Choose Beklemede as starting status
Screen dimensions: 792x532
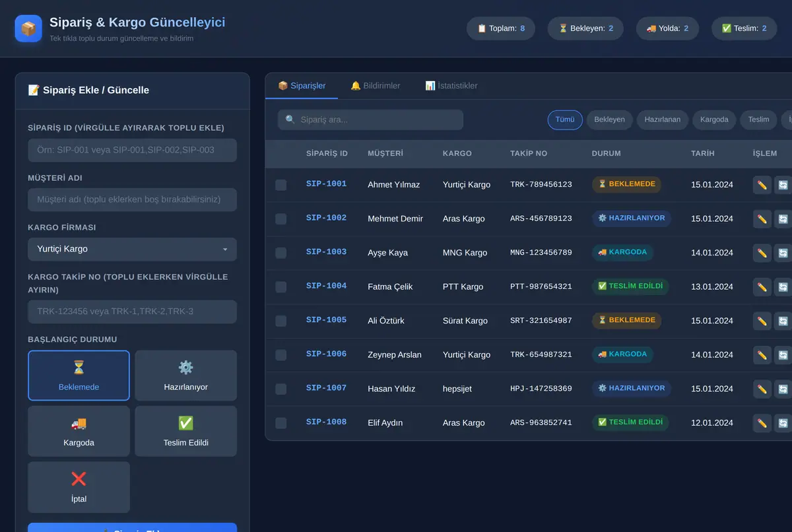point(79,376)
